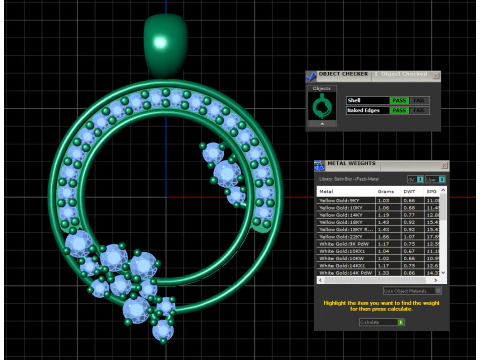Click the 1.66 grams value for 22KY
This screenshot has height=360, width=480.
[384, 237]
